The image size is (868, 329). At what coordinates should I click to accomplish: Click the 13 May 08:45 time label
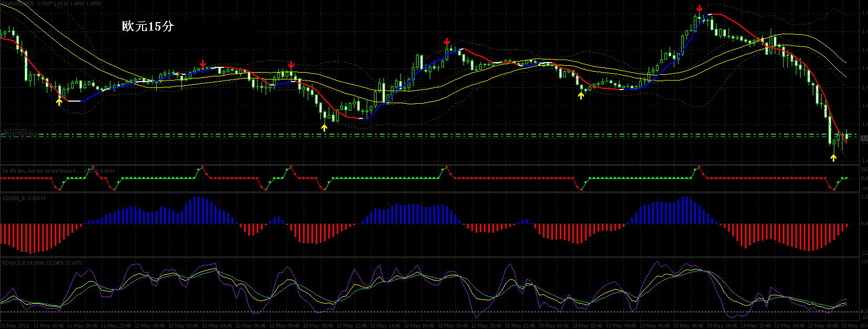click(689, 325)
